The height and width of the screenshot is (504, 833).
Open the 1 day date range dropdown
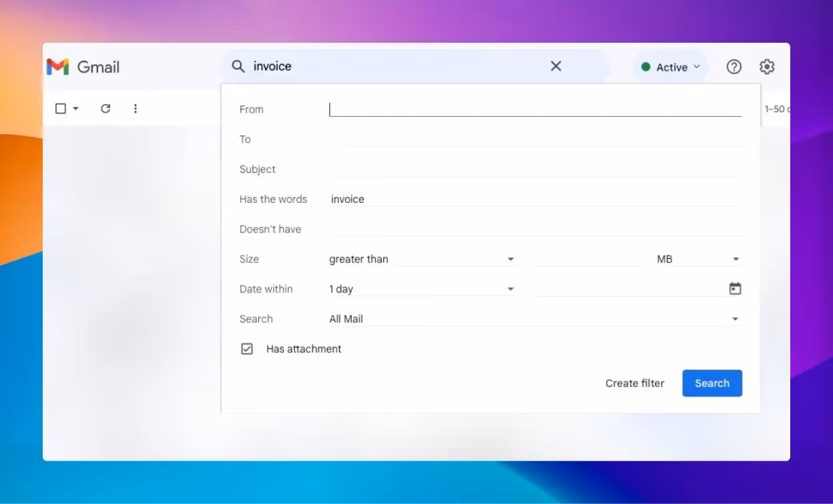pos(423,289)
